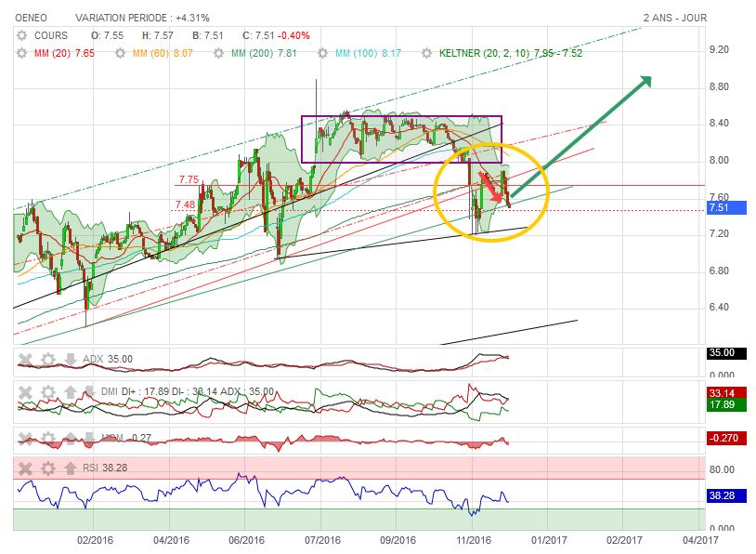Open ADX indicator settings gear
The width and height of the screenshot is (756, 554).
47,360
